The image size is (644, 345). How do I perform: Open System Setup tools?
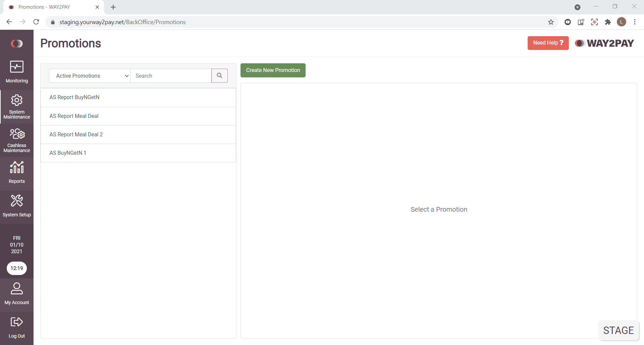17,206
